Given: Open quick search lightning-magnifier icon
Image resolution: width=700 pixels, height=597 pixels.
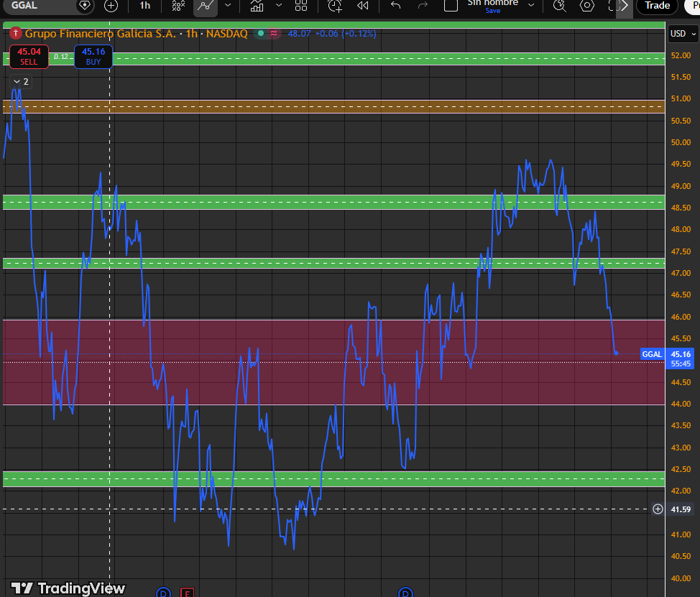Looking at the screenshot, I should (x=559, y=6).
